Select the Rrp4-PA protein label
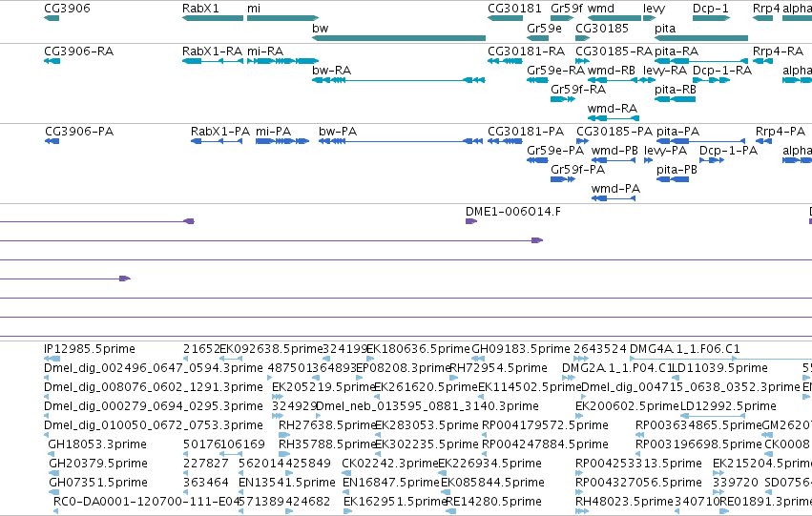The width and height of the screenshot is (812, 516). point(781,131)
